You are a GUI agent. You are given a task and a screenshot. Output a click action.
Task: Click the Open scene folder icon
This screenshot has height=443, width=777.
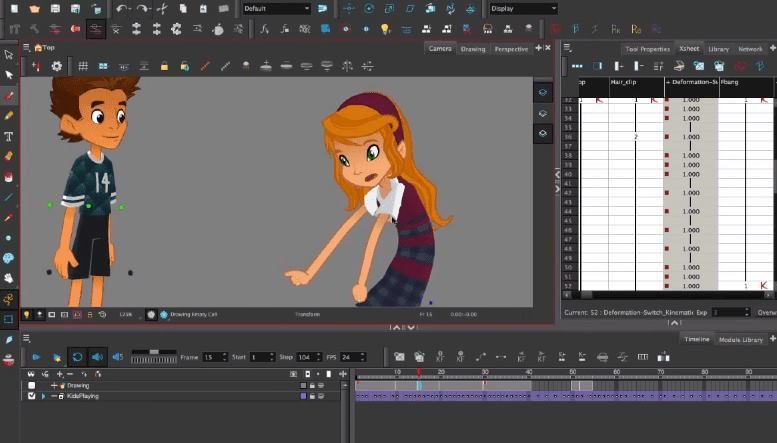click(x=35, y=8)
